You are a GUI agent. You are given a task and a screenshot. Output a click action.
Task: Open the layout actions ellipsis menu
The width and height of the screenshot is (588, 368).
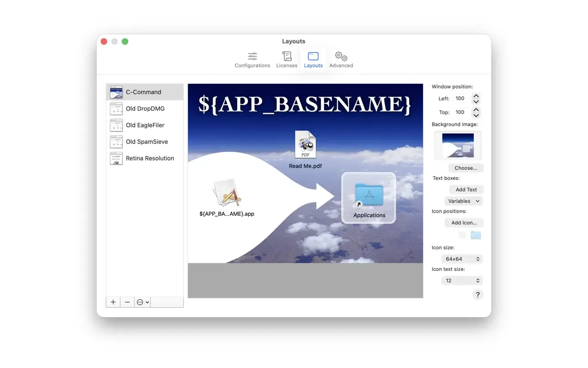point(143,302)
